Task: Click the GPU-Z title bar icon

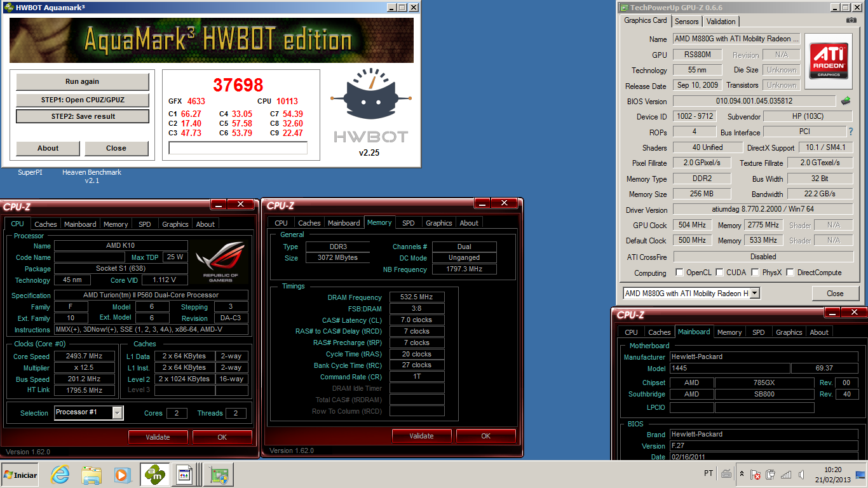Action: point(623,8)
